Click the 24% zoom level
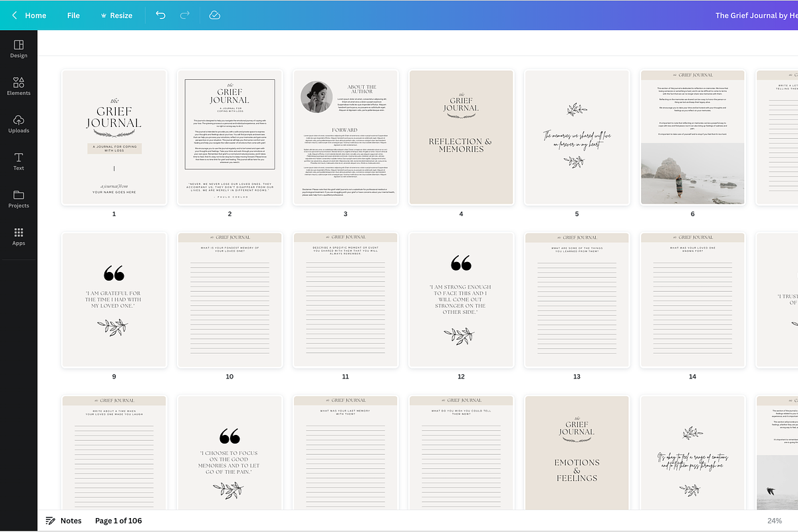The width and height of the screenshot is (798, 532). coord(775,521)
